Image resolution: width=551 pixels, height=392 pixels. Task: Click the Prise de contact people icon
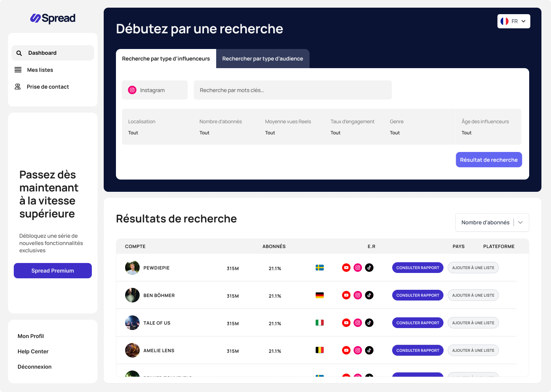18,87
